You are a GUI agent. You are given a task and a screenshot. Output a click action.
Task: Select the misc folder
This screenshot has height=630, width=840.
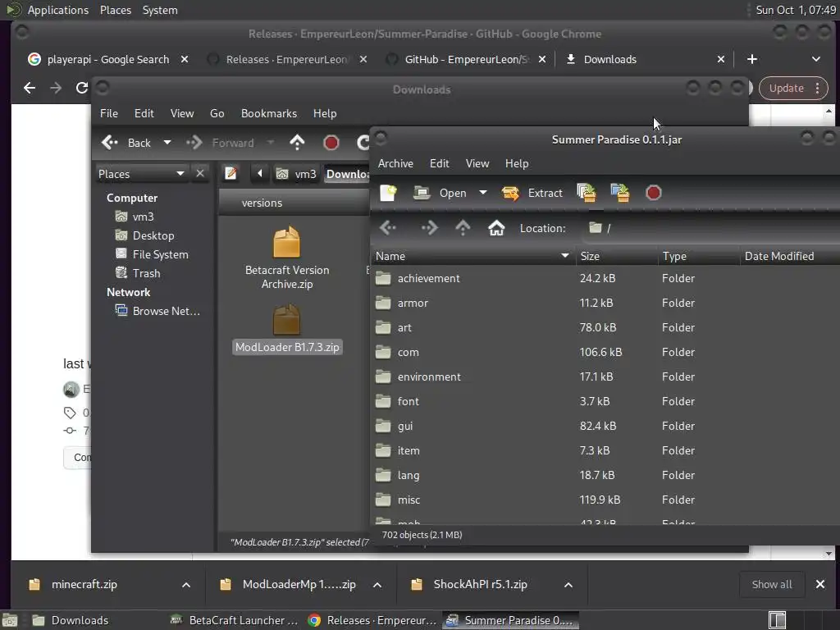(x=605, y=500)
